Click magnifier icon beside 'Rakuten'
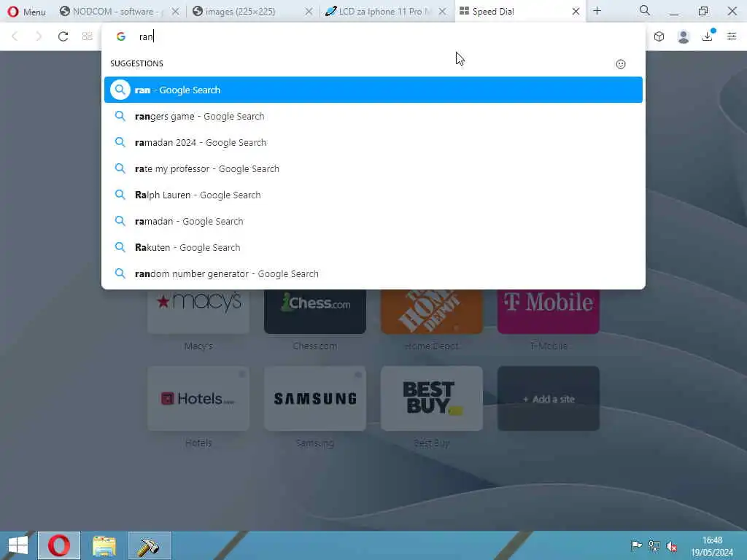 (x=120, y=247)
